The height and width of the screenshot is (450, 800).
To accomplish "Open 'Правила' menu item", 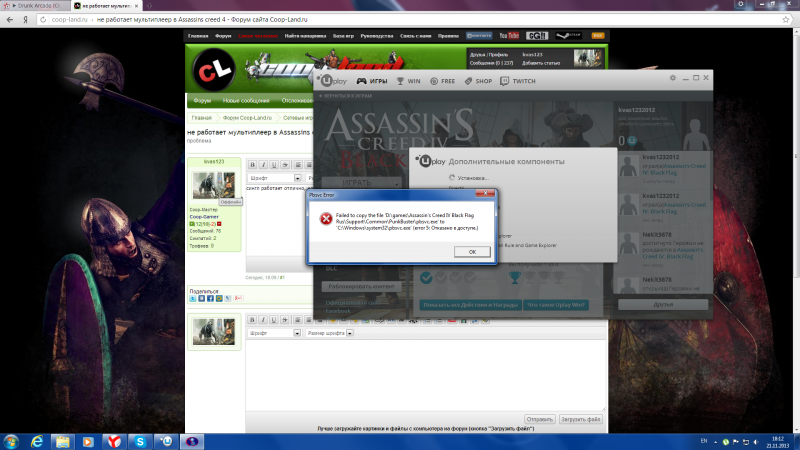I will click(x=448, y=36).
